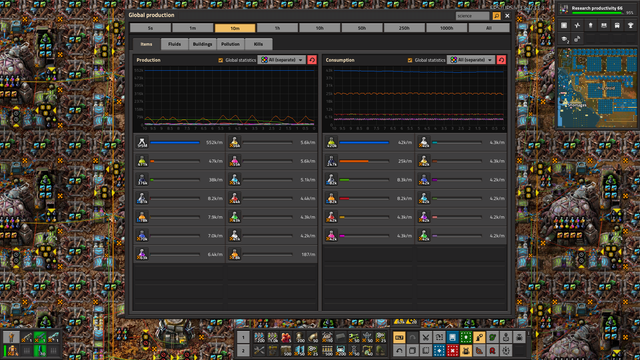
Task: Select the 50h time range button
Action: (362, 28)
